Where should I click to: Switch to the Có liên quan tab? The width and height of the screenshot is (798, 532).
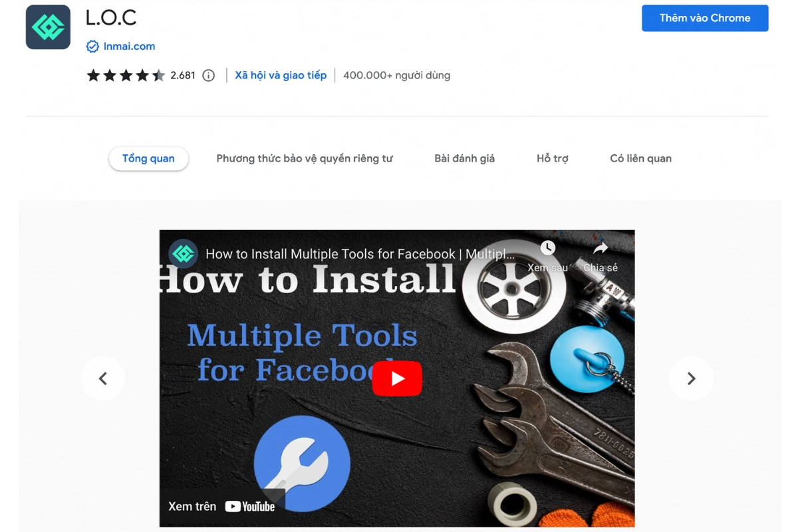click(640, 159)
